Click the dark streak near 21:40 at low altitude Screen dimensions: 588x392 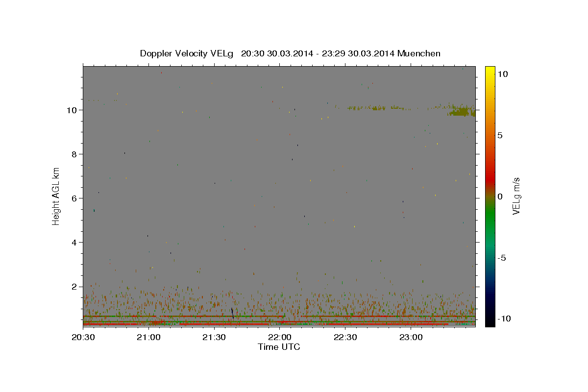(x=232, y=314)
